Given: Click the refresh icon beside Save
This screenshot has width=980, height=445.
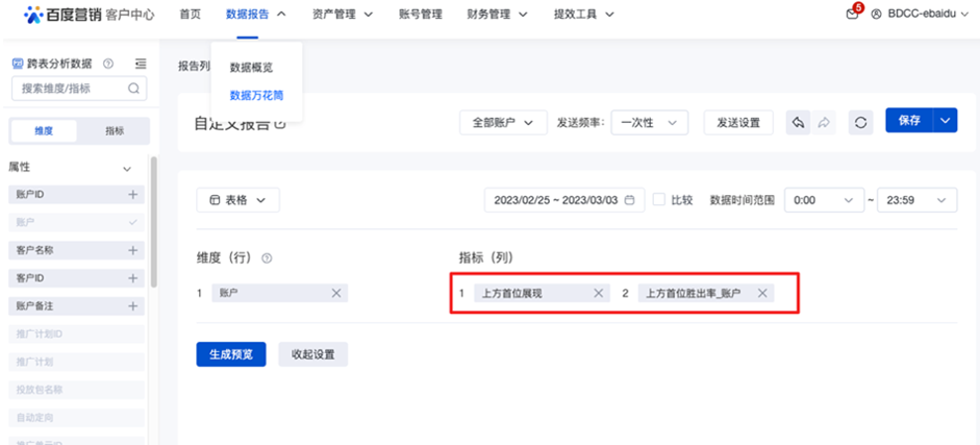Looking at the screenshot, I should point(860,122).
